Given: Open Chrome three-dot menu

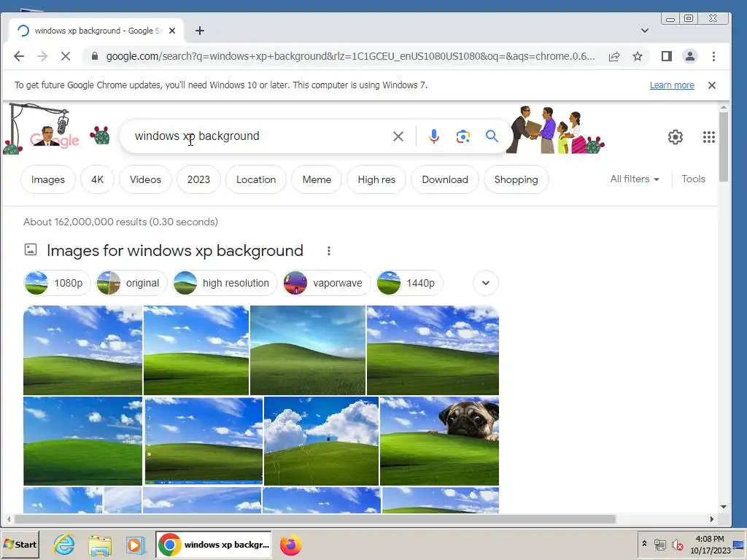Looking at the screenshot, I should click(x=713, y=56).
